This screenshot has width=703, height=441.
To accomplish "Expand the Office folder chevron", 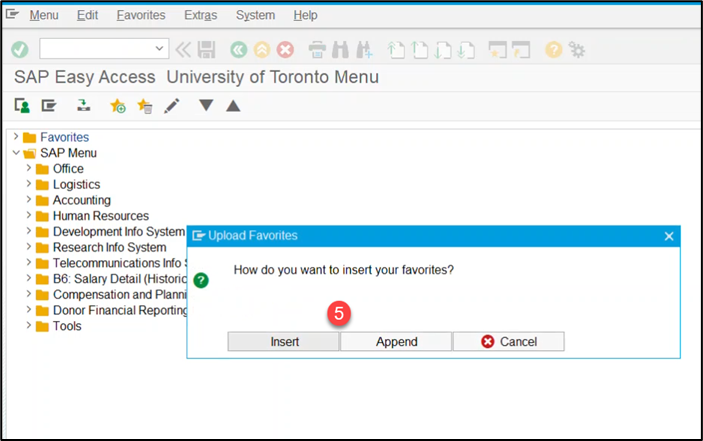I will coord(29,168).
